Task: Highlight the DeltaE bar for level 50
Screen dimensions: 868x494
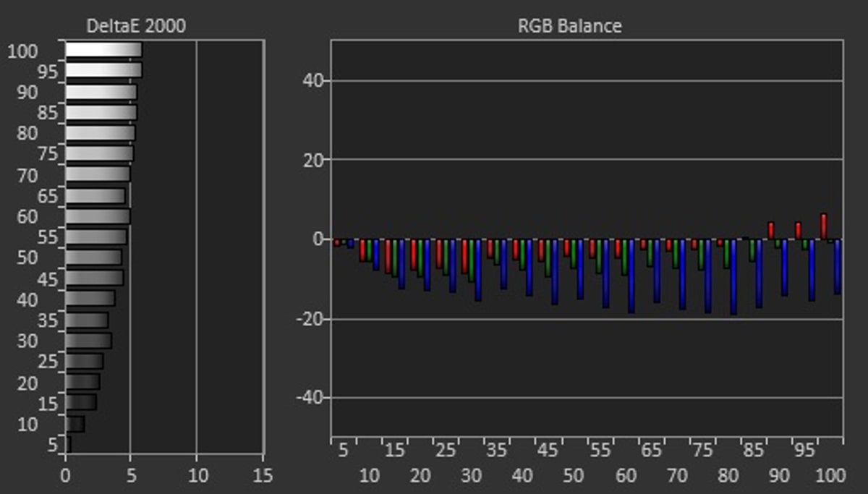Action: 94,257
